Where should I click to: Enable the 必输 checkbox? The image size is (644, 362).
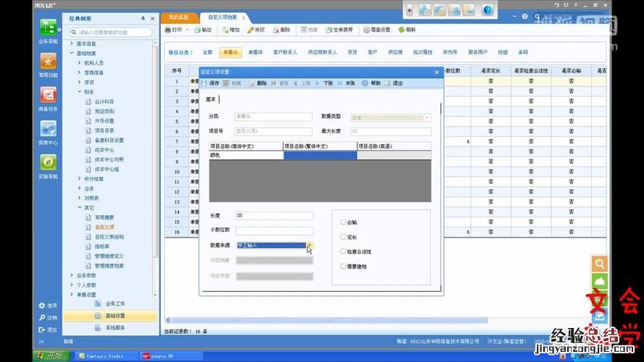343,222
